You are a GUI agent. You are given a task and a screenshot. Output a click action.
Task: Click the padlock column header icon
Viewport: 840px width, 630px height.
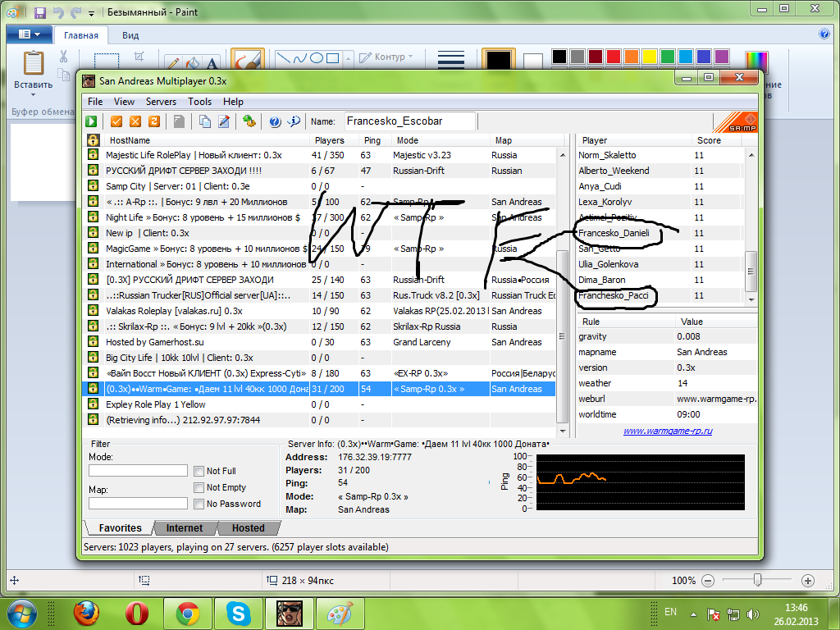[x=94, y=140]
